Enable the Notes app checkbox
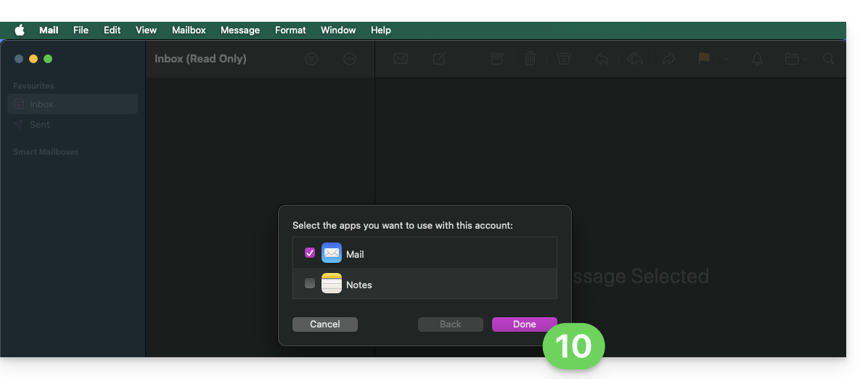Screen dimensions: 868x379 [310, 284]
